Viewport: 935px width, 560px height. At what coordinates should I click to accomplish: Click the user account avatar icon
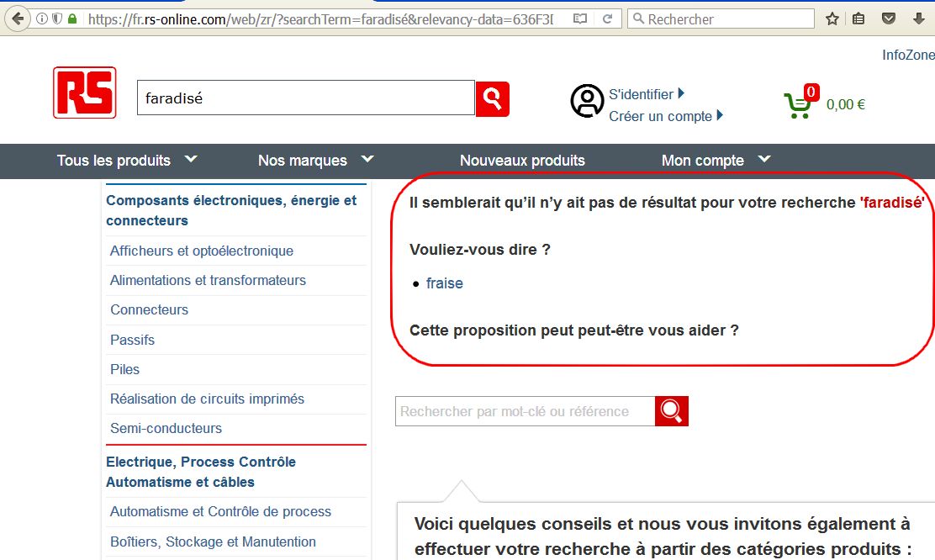click(588, 101)
